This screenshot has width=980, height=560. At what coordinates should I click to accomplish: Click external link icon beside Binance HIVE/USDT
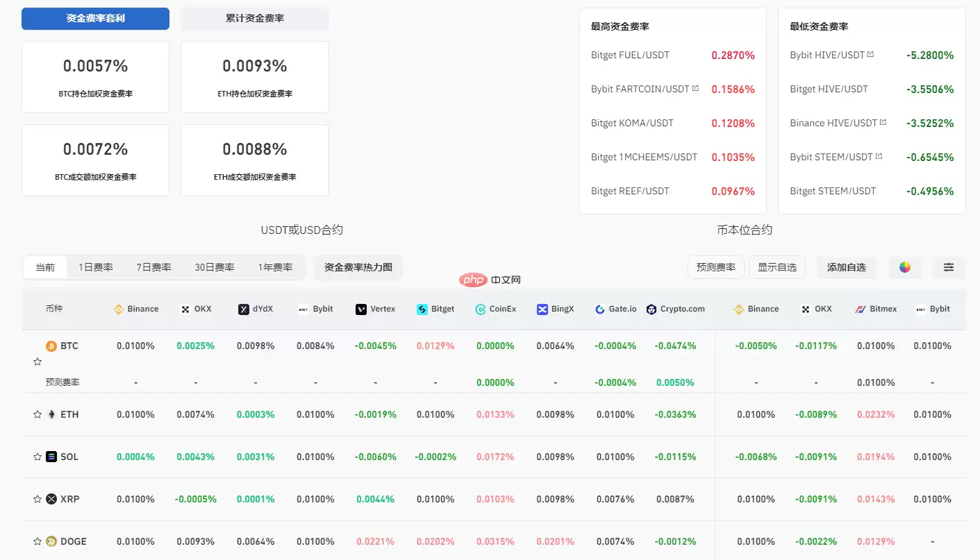[x=883, y=122]
